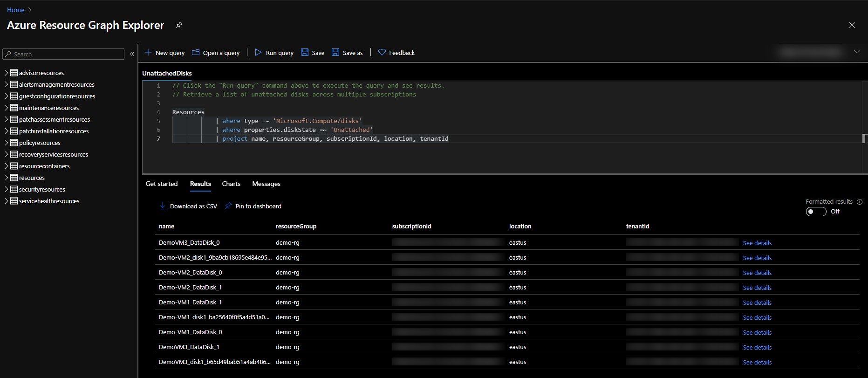Open Feedback via heart icon
Viewport: 868px width, 378px height.
pyautogui.click(x=382, y=53)
